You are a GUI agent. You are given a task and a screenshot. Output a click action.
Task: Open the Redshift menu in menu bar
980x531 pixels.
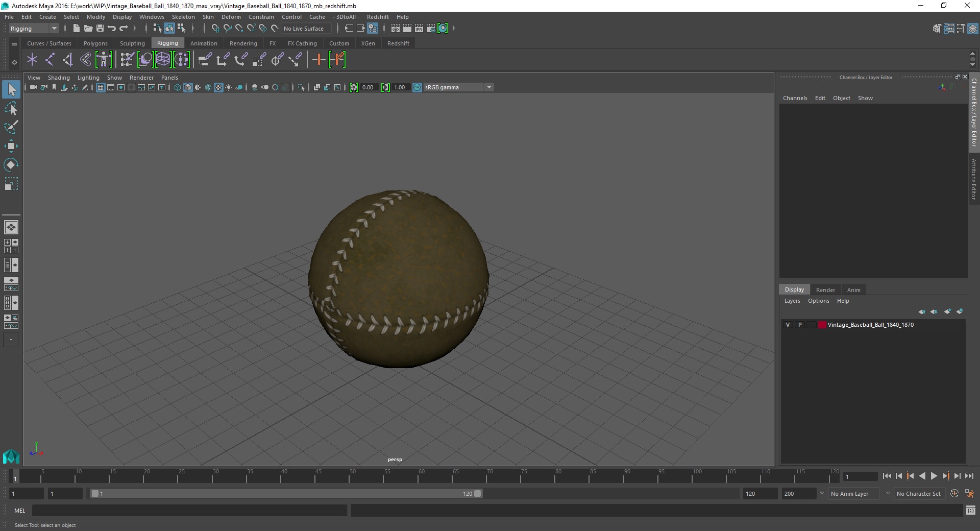(378, 17)
